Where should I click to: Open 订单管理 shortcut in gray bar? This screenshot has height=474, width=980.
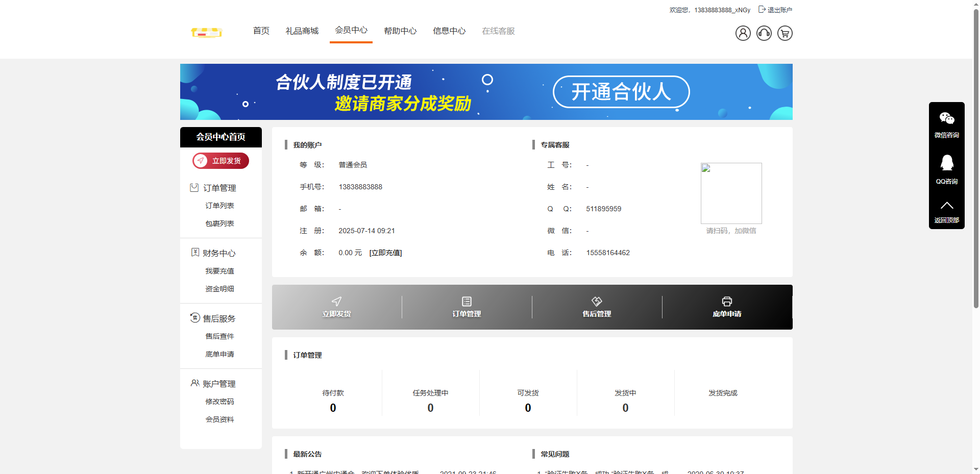coord(467,307)
